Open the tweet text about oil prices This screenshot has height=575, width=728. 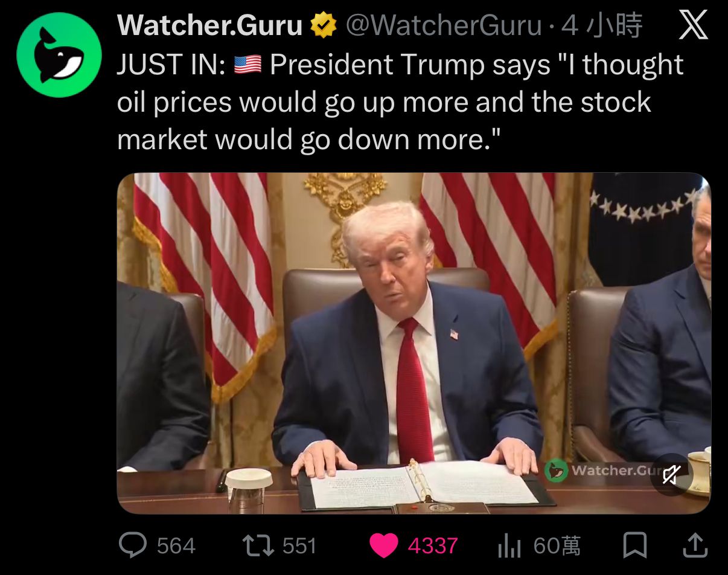coord(400,101)
